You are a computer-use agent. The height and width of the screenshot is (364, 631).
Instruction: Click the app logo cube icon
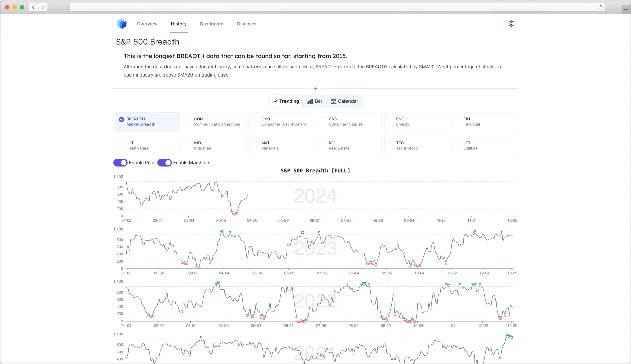click(x=122, y=23)
